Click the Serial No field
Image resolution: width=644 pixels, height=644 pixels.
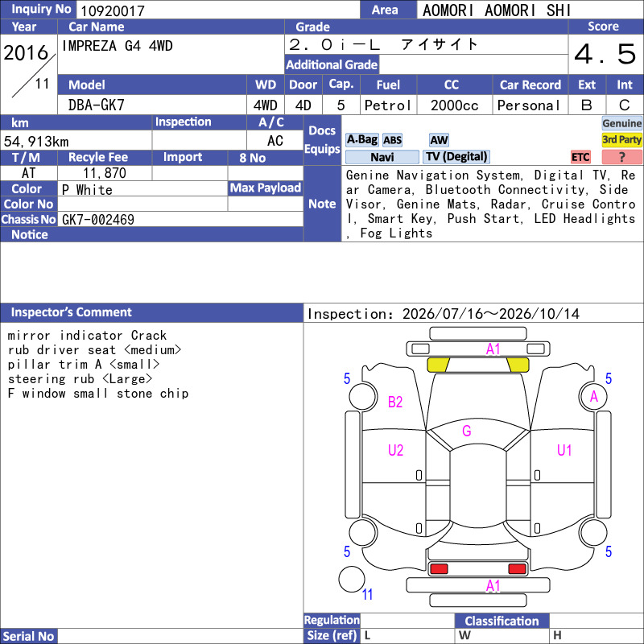point(180,636)
